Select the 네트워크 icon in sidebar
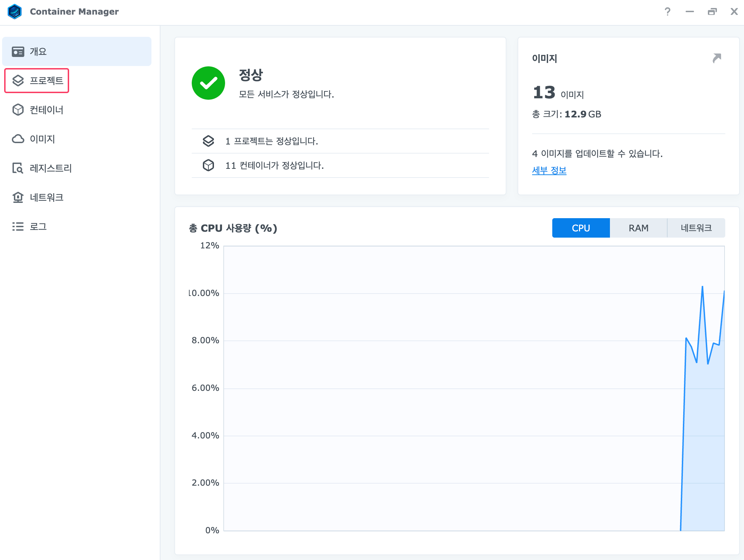 click(x=18, y=197)
